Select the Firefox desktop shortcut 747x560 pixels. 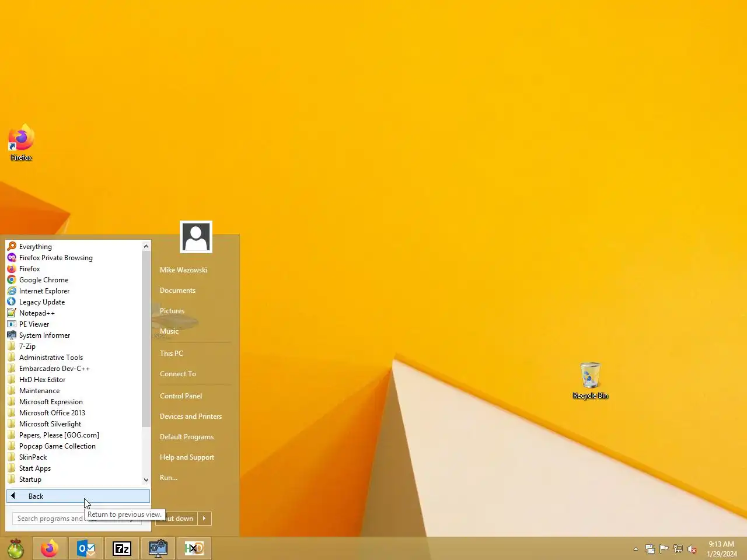click(22, 143)
